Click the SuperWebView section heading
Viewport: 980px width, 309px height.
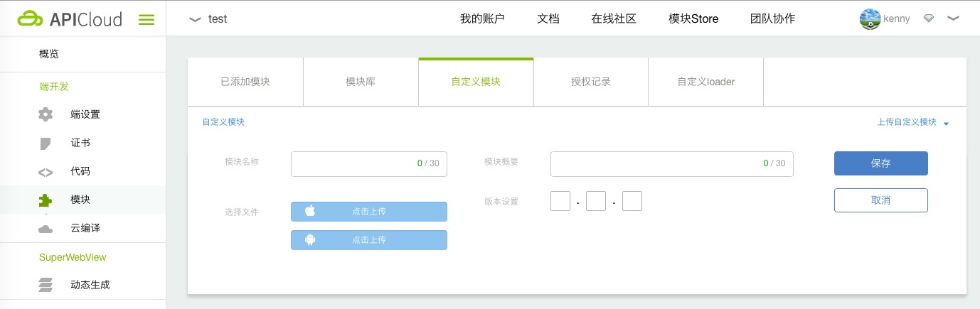[73, 257]
